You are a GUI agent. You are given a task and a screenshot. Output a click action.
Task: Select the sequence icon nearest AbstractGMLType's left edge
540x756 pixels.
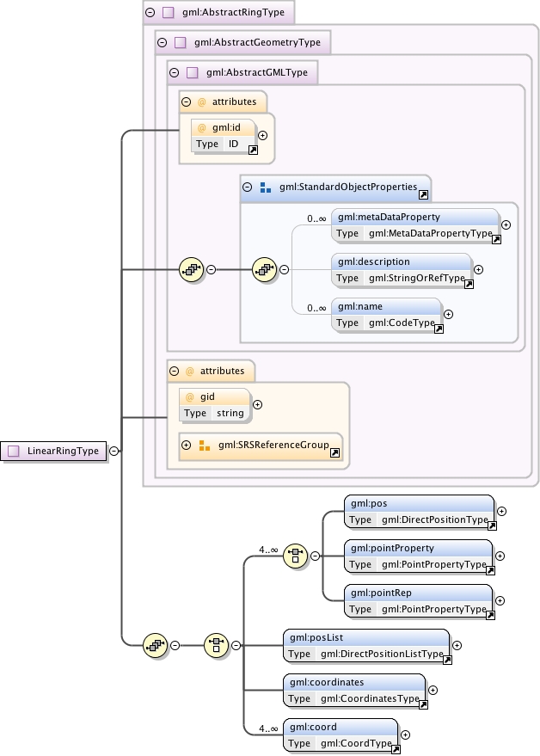coord(192,269)
